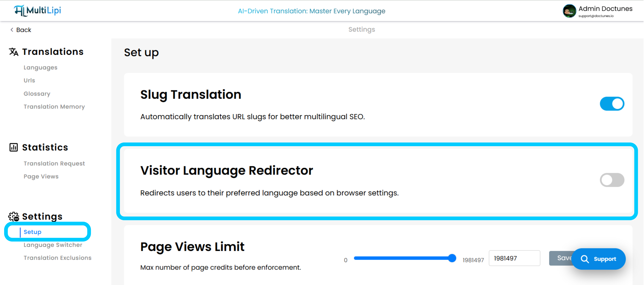
Task: Click the magnifier icon in the Support button
Action: click(x=585, y=259)
